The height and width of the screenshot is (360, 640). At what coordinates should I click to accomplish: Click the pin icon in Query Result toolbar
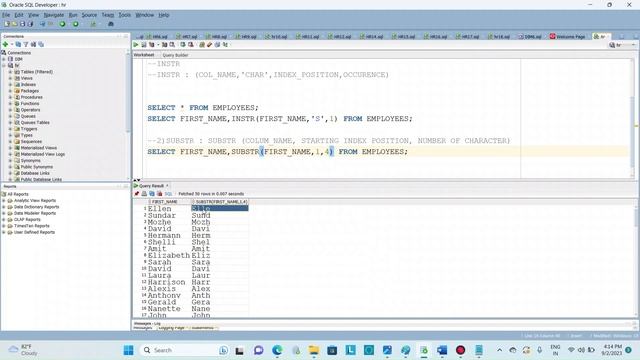[137, 193]
